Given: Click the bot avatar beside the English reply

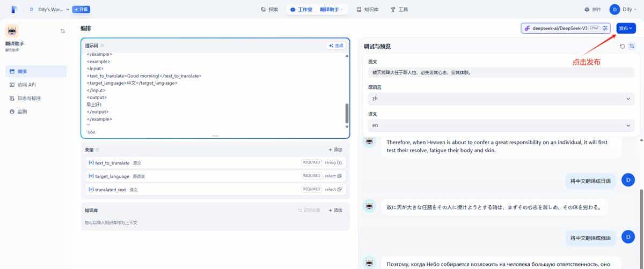Looking at the screenshot, I should click(369, 141).
